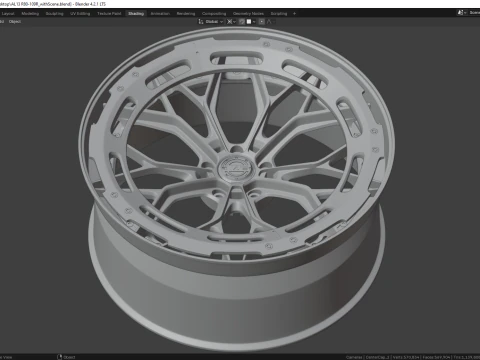Open Global transform orientation dropdown
This screenshot has width=480, height=360.
click(211, 22)
